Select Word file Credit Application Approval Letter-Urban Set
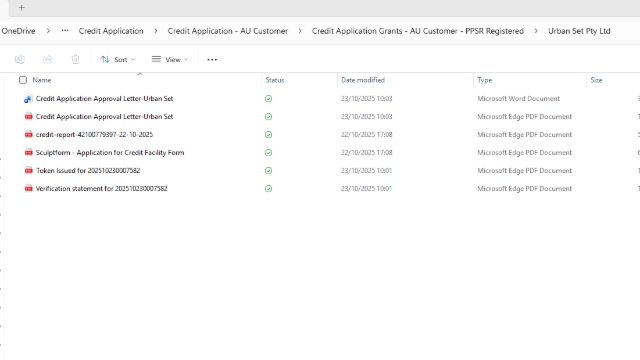 click(x=104, y=98)
